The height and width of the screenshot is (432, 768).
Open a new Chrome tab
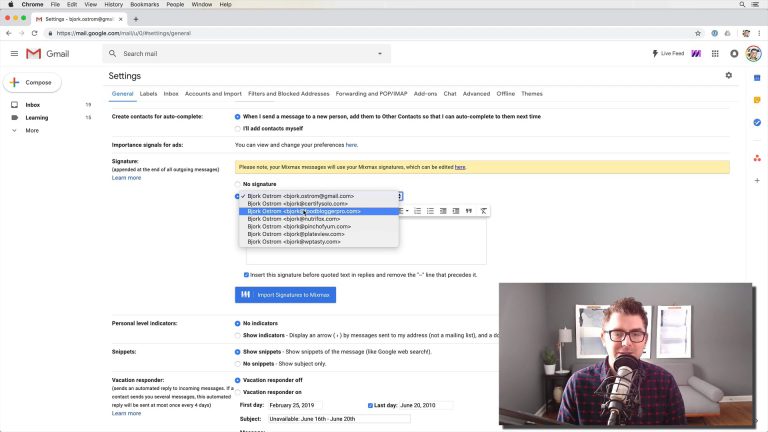click(x=136, y=19)
